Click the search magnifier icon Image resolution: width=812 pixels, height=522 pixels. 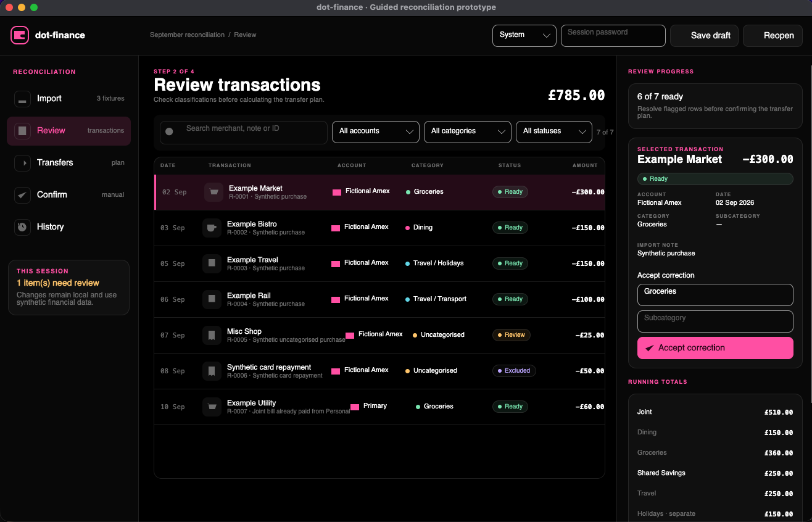pos(170,131)
